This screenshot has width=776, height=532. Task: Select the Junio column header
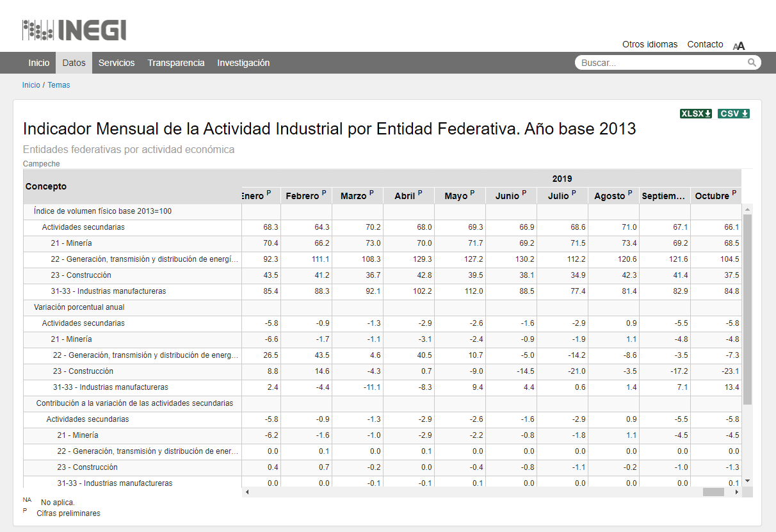coord(511,196)
